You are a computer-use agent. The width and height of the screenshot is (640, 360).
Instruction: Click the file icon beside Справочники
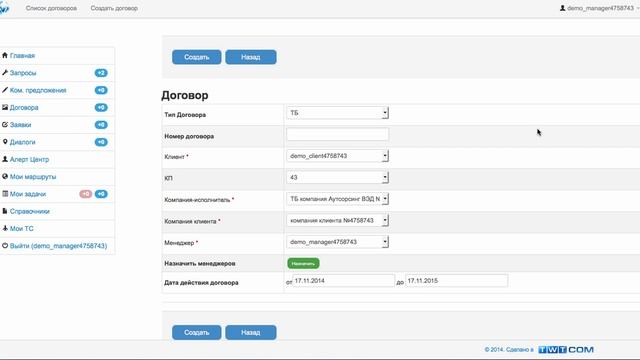coord(5,211)
